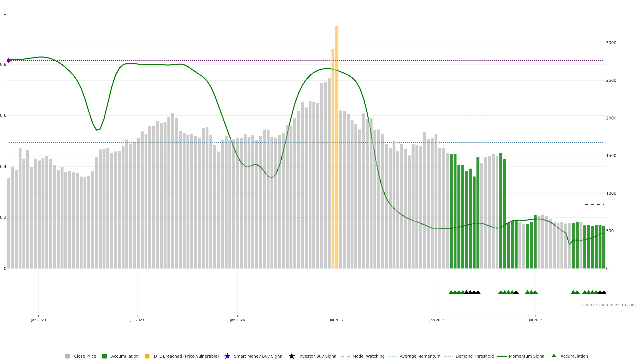The width and height of the screenshot is (644, 362).
Task: Click the dotted Average Momentum legend line
Action: click(x=392, y=356)
